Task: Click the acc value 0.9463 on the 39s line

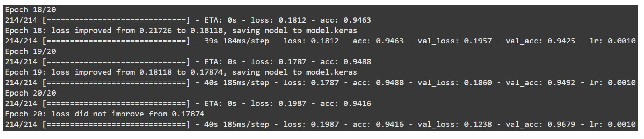Action: (x=390, y=41)
